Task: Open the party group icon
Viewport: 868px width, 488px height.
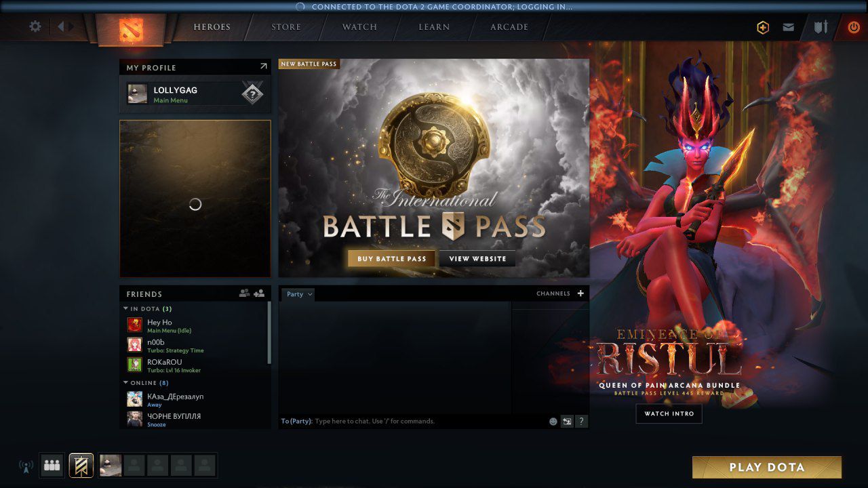Action: click(52, 466)
